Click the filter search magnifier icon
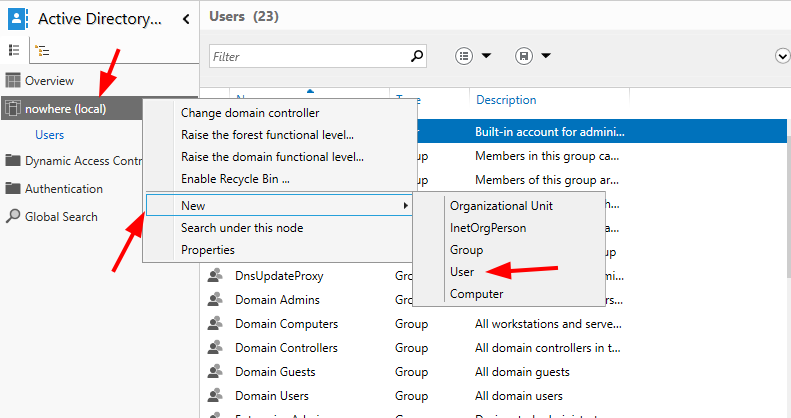The image size is (791, 418). click(x=417, y=55)
